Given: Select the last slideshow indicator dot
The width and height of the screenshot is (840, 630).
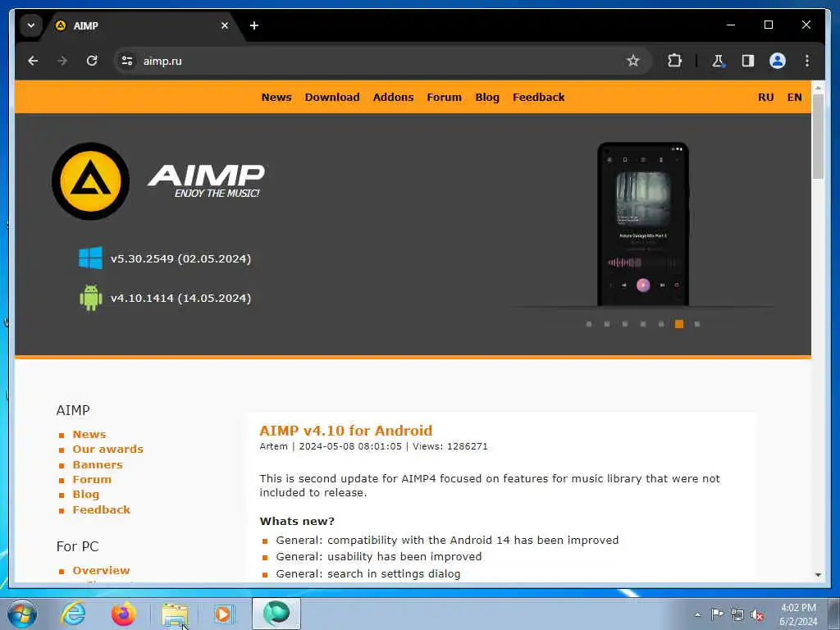Looking at the screenshot, I should click(x=697, y=324).
